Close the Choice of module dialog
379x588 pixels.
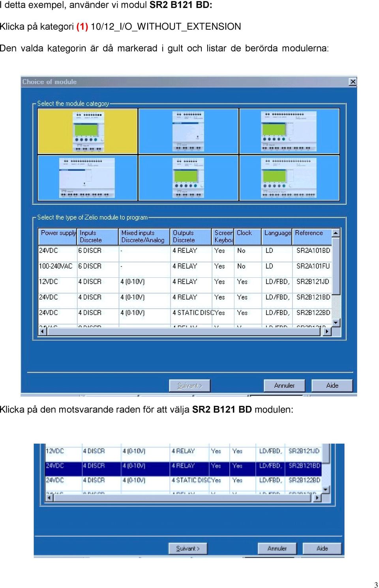click(353, 82)
